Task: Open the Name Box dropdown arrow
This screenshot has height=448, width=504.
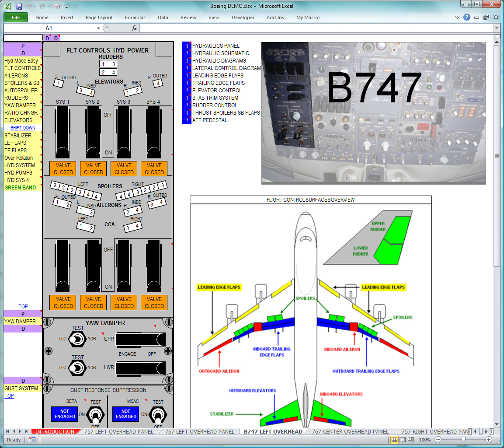Action: click(x=98, y=28)
